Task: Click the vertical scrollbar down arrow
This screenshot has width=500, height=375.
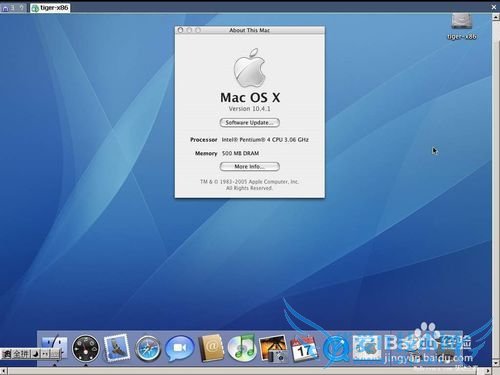Action: pyautogui.click(x=496, y=362)
